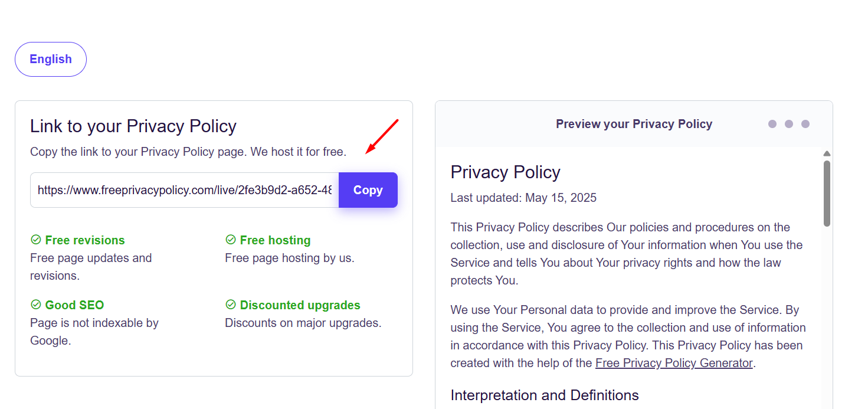Select the Free revisions green label
This screenshot has height=409, width=868.
[x=85, y=240]
